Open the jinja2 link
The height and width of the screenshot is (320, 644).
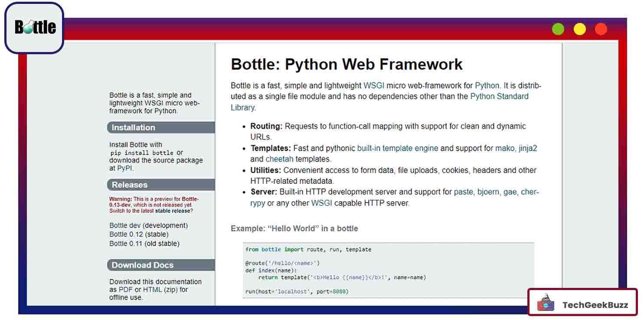tap(528, 148)
